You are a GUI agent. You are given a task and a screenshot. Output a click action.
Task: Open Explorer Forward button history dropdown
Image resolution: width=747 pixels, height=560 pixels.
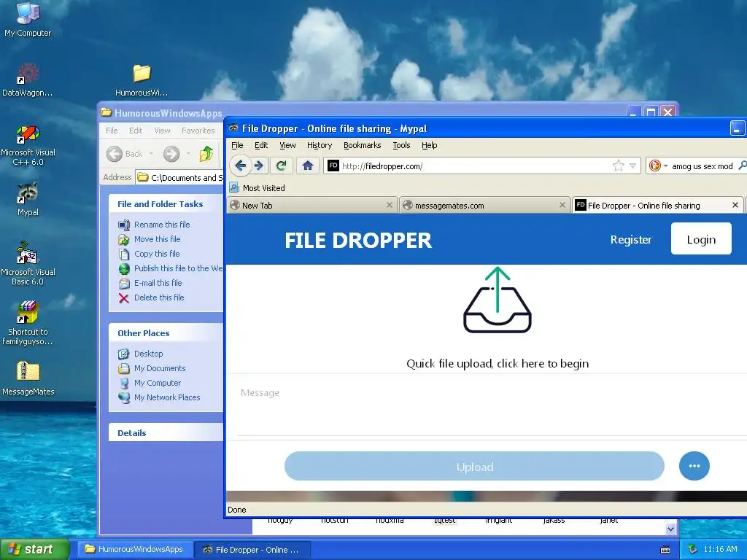coord(188,154)
